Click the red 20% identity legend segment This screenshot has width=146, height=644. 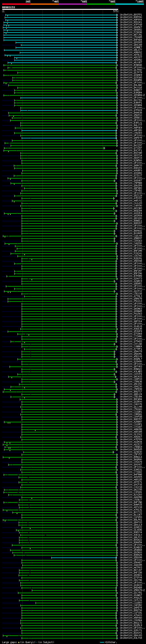pos(16,4)
